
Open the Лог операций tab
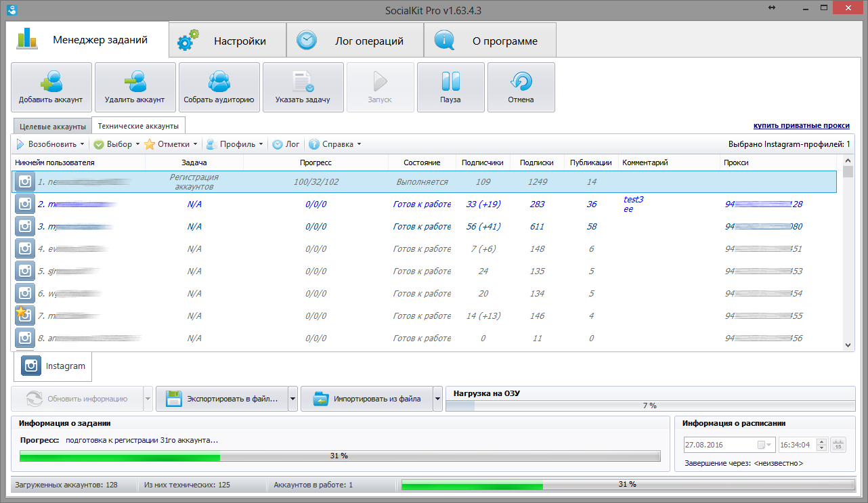(355, 41)
